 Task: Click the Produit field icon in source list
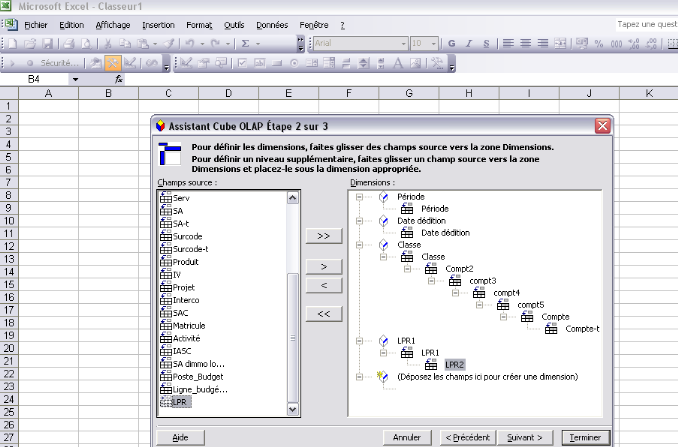click(x=165, y=262)
